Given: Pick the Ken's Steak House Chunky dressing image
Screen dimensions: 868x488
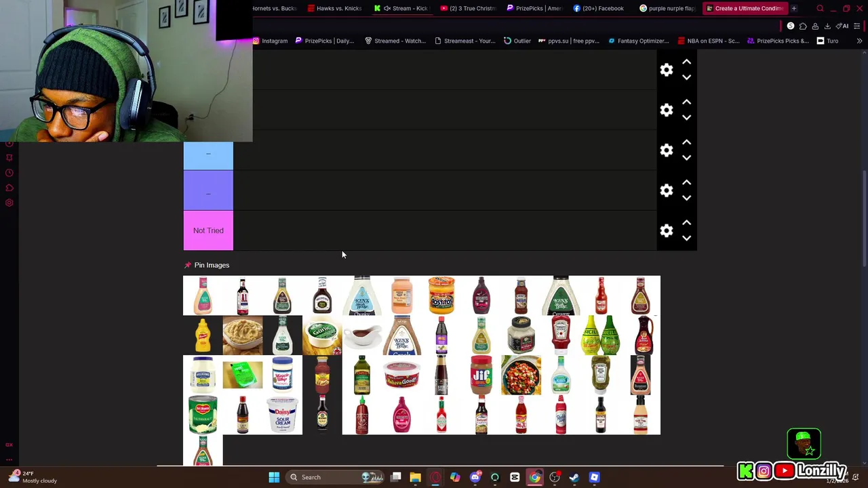Looking at the screenshot, I should [x=362, y=296].
